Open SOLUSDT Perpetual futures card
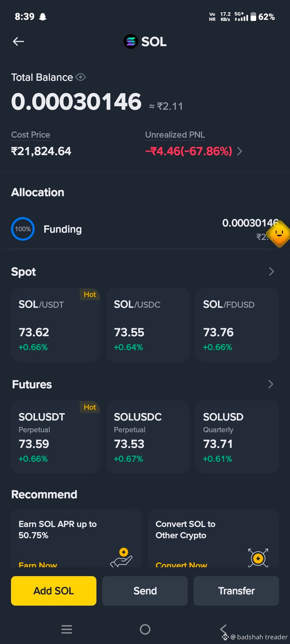Image resolution: width=290 pixels, height=644 pixels. [56, 437]
